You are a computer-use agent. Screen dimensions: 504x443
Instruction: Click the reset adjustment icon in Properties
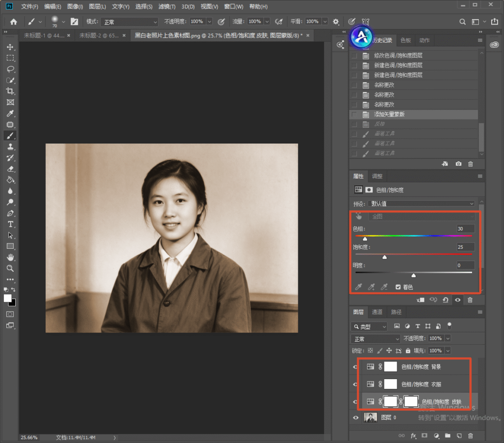(x=445, y=300)
